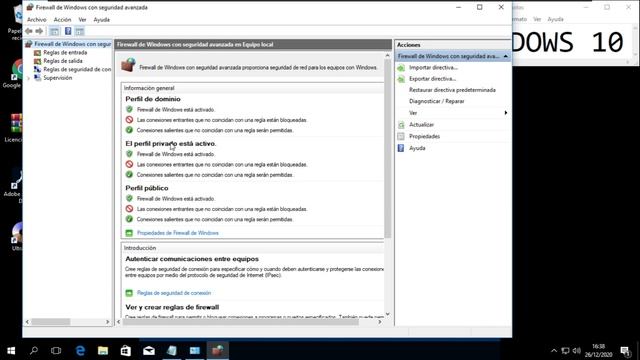Open Reglas de seguridad de conexión node
640x360 pixels.
pos(77,69)
